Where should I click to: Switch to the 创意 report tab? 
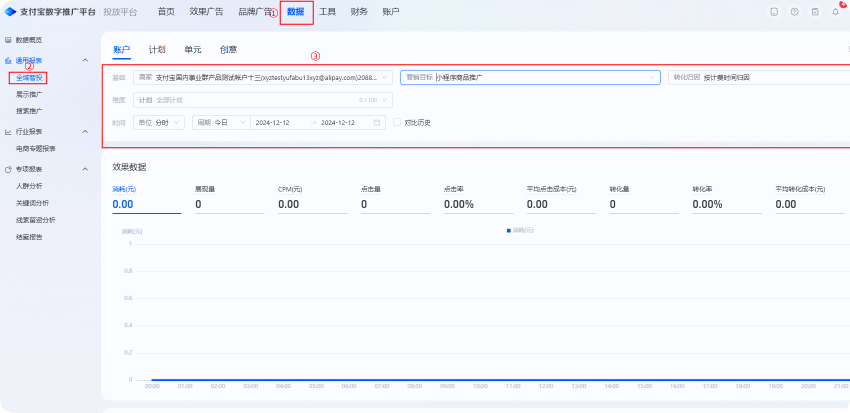pyautogui.click(x=228, y=49)
